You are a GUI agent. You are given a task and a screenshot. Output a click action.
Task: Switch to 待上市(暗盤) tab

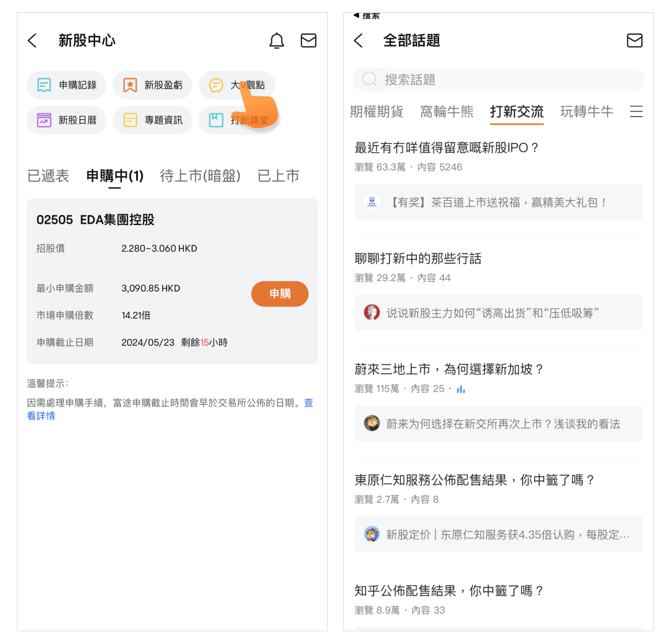[200, 176]
